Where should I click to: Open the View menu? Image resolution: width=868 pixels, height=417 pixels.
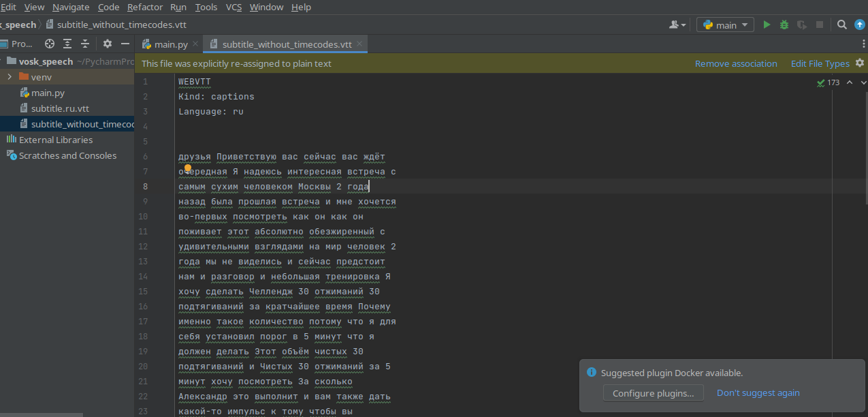(x=34, y=7)
